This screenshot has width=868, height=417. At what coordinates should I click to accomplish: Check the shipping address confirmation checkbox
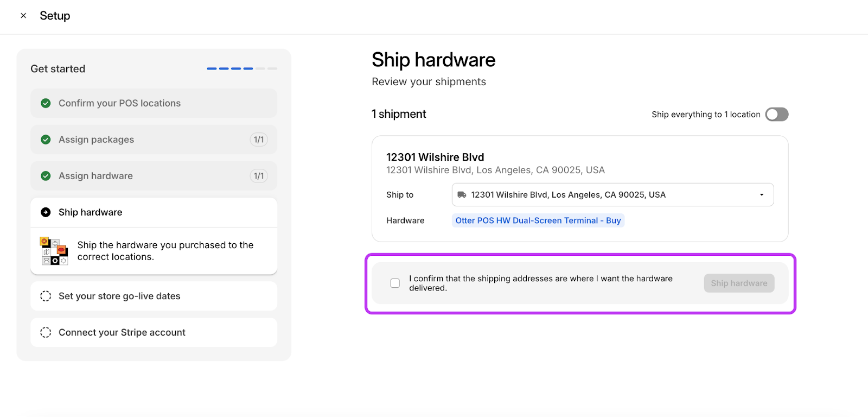[x=395, y=283]
